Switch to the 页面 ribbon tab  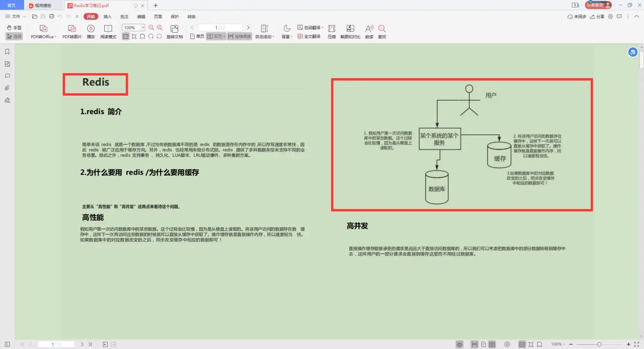(x=158, y=16)
